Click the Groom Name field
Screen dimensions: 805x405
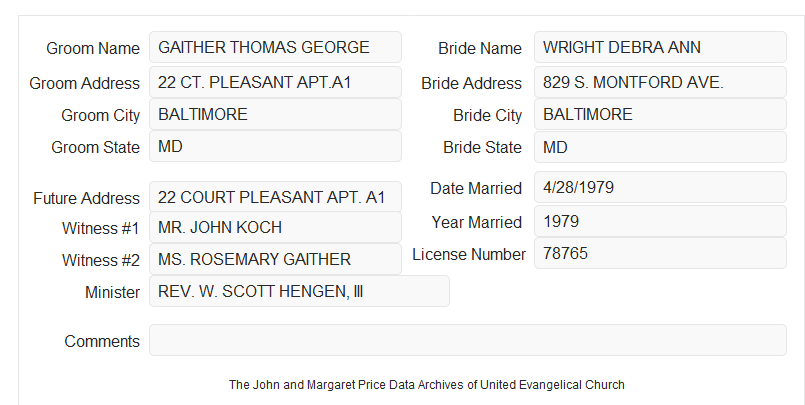point(275,47)
